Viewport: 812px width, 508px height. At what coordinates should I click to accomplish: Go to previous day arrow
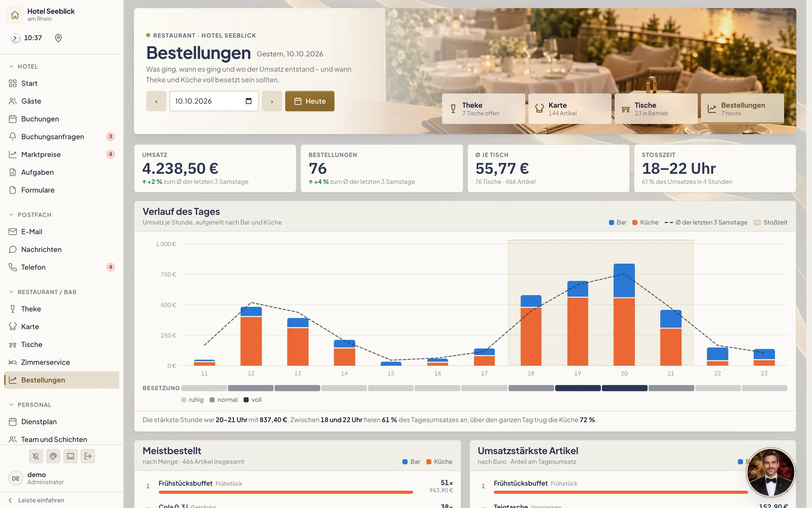(x=156, y=101)
